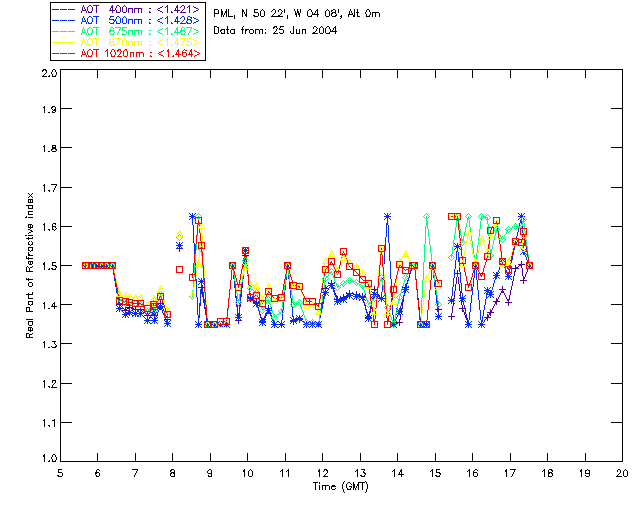
Task: Click the x-axis tick label 10
Action: (x=247, y=473)
